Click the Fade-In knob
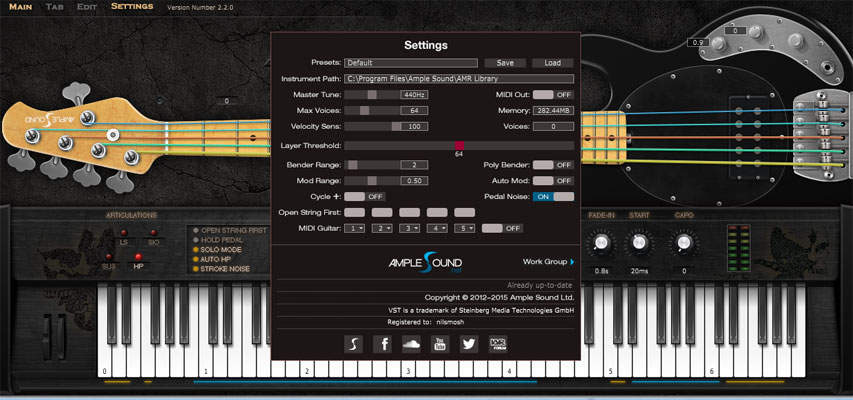Viewport: 853px width, 400px height. pos(601,243)
